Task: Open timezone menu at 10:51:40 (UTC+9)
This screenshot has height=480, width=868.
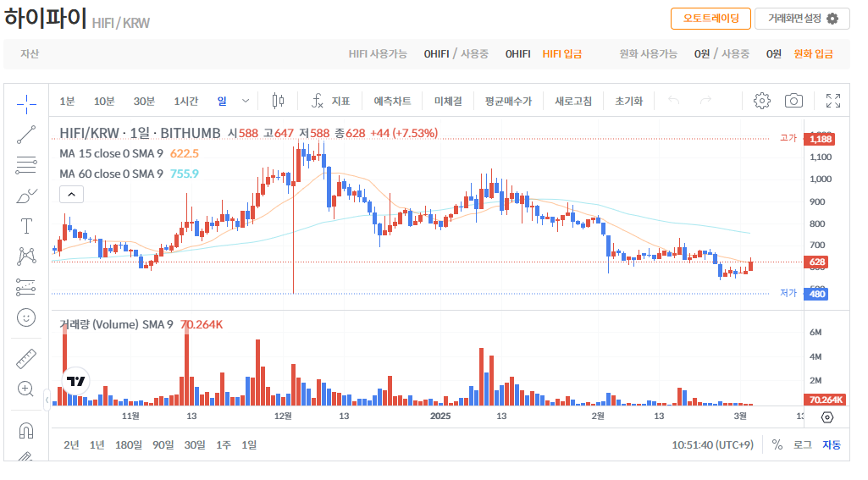Action: (712, 444)
